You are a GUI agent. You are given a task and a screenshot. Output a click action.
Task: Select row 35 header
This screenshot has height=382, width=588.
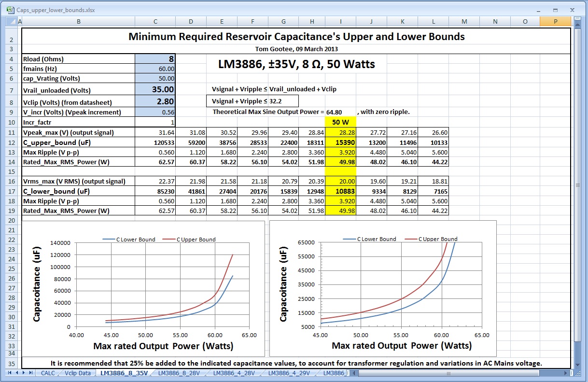pos(12,363)
